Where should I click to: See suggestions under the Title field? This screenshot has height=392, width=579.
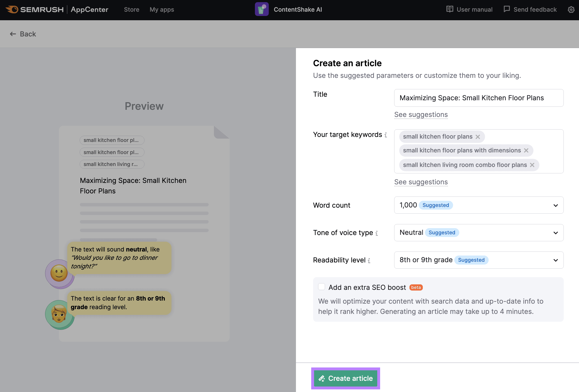pos(421,115)
